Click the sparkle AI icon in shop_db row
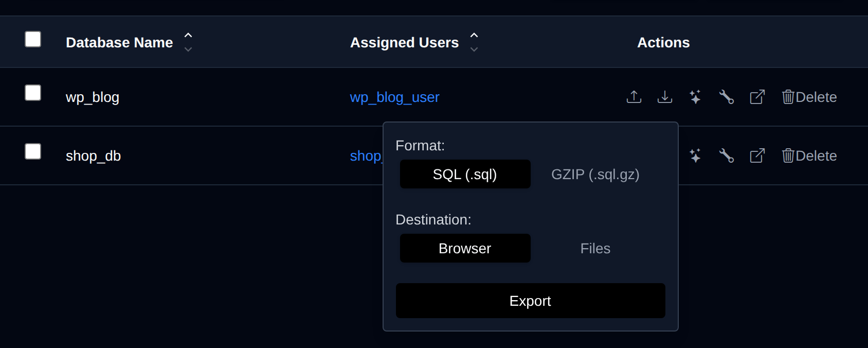This screenshot has height=348, width=868. coord(695,155)
